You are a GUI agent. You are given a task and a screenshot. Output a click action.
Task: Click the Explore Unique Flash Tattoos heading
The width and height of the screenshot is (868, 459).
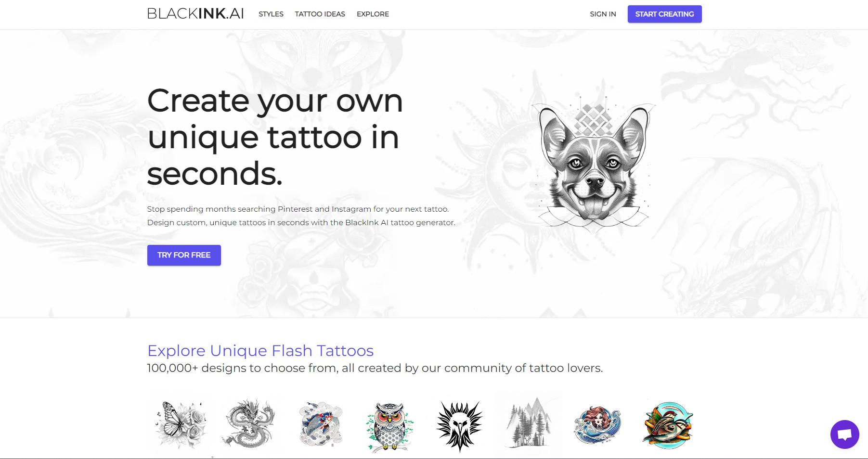point(260,351)
